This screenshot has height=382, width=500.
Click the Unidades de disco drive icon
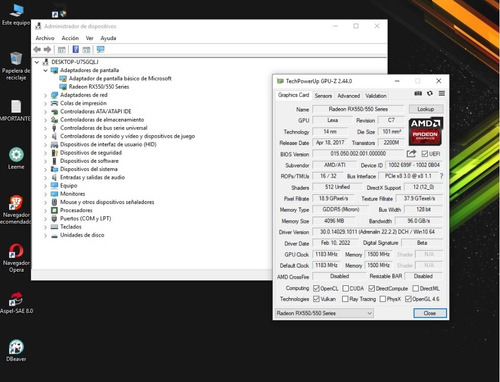click(54, 235)
